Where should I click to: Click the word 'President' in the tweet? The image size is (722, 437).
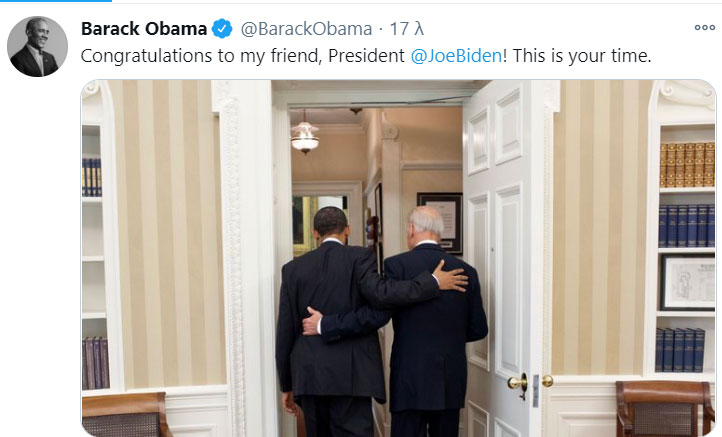tap(366, 56)
